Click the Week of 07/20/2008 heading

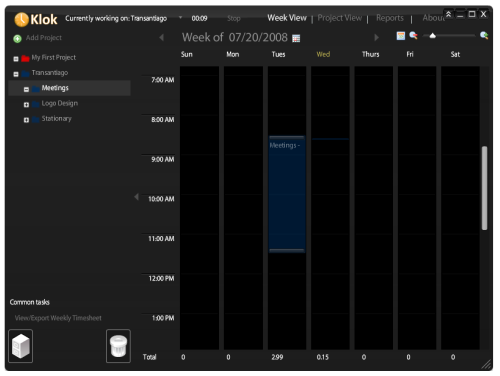[235, 37]
